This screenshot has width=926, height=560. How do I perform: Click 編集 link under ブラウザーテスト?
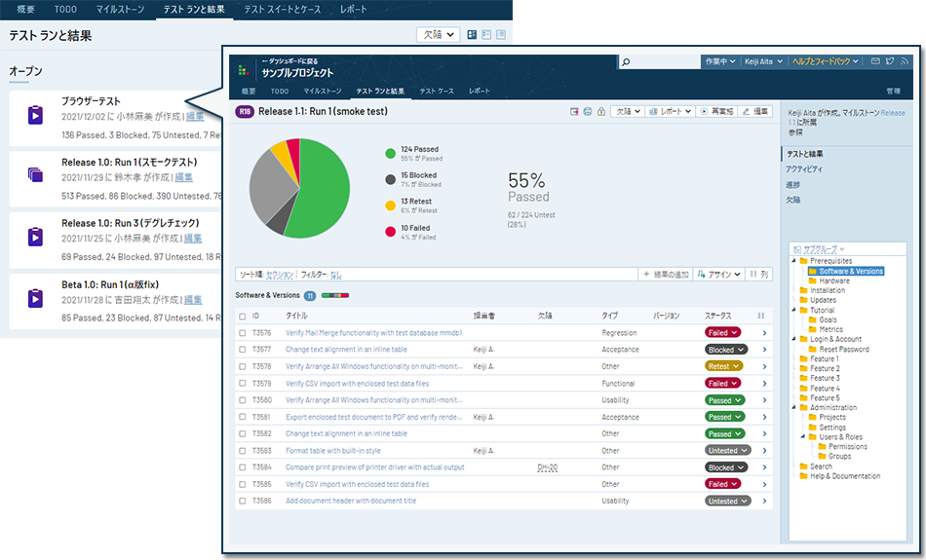[x=195, y=117]
